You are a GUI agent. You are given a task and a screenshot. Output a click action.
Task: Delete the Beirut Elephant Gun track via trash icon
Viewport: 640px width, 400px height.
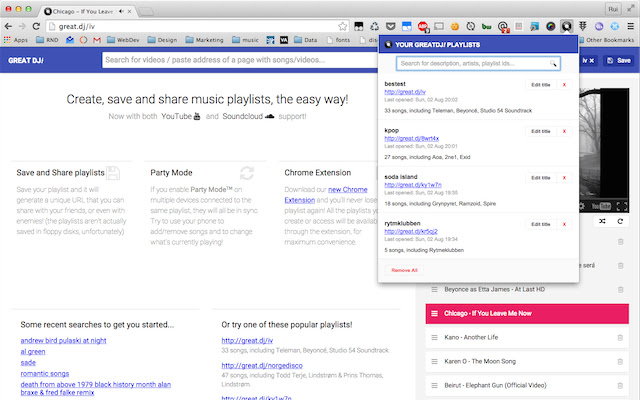click(x=620, y=385)
